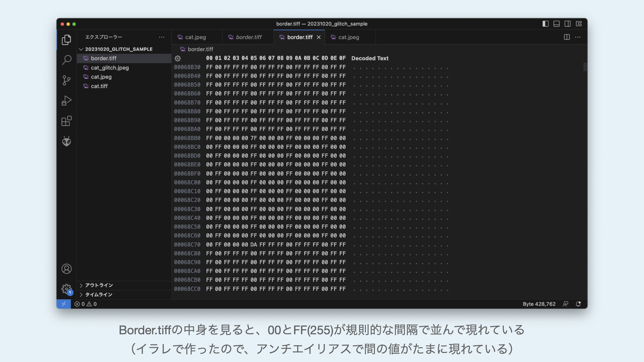The image size is (644, 362).
Task: Open cat_glitch.jpeg in file tree
Action: coord(110,68)
